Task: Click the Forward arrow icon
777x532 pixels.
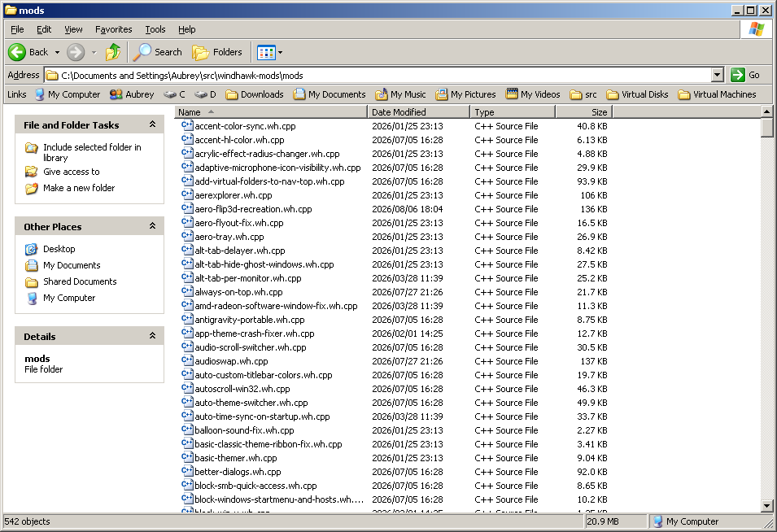Action: pos(76,52)
